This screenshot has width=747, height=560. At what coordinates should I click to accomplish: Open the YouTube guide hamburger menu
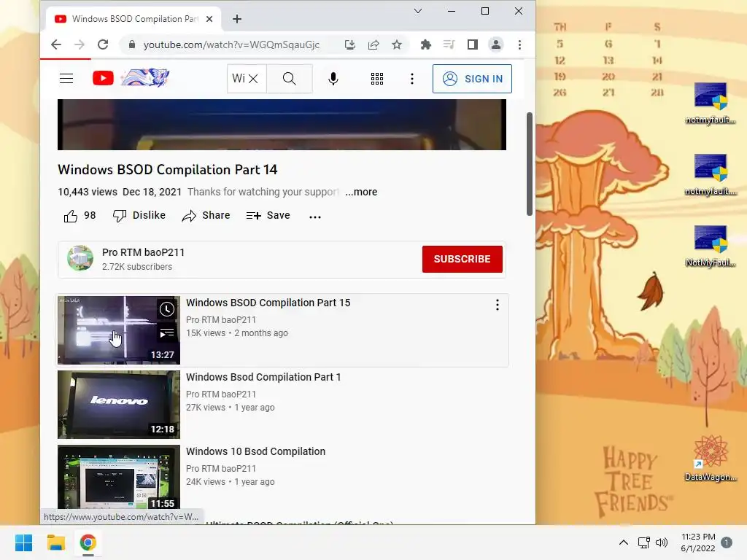66,79
